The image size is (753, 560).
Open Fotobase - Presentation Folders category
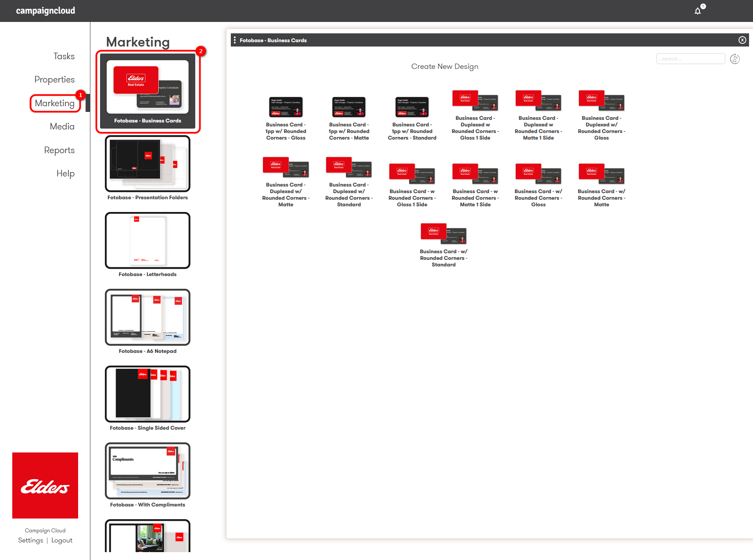[x=147, y=168]
